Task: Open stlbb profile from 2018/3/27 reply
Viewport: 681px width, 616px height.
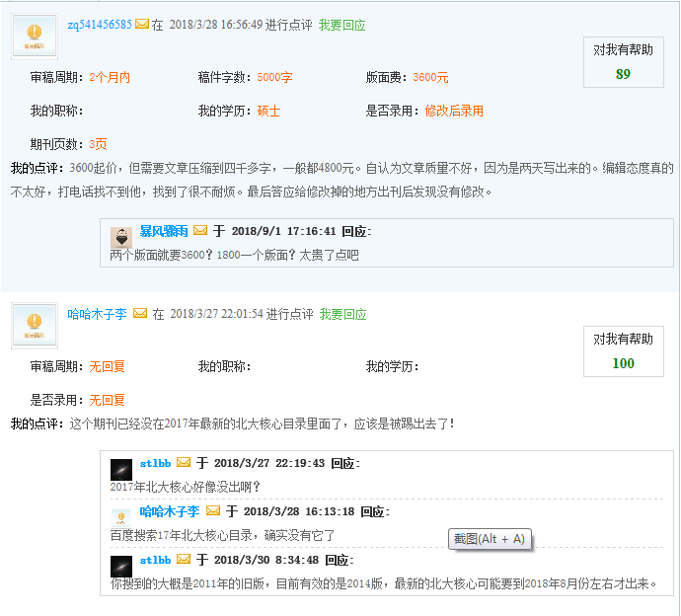Action: 156,463
